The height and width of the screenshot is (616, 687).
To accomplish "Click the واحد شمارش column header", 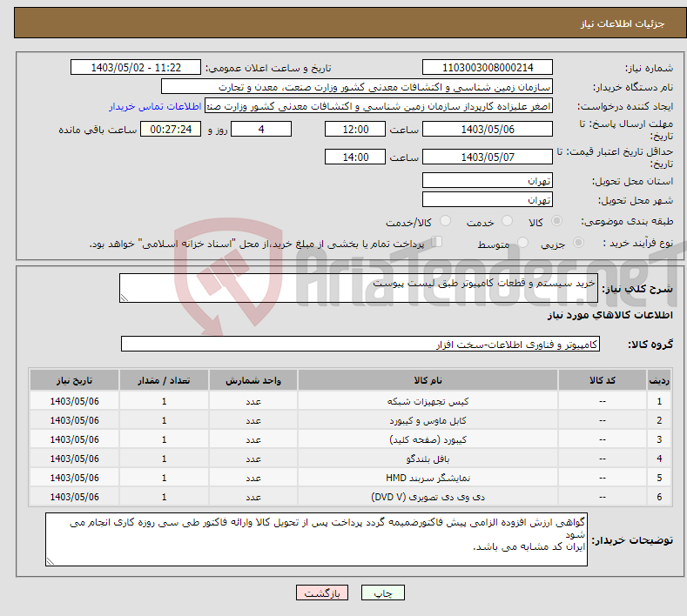I will point(253,380).
